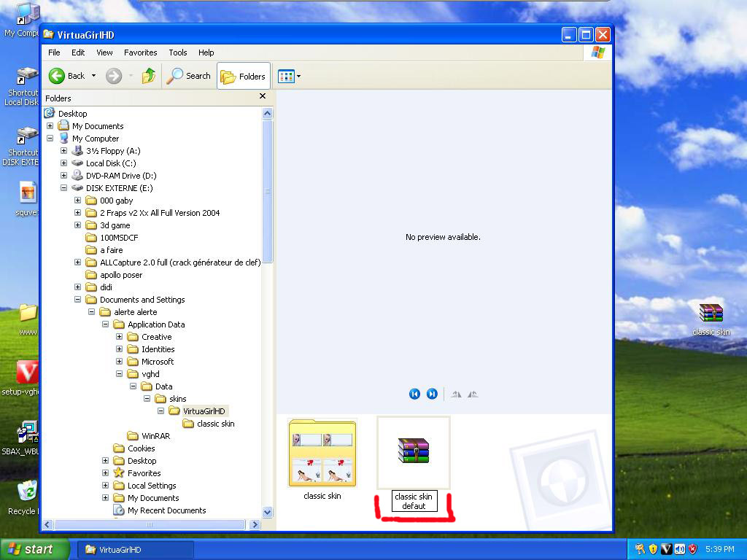
Task: Go up one folder level icon
Action: (149, 76)
